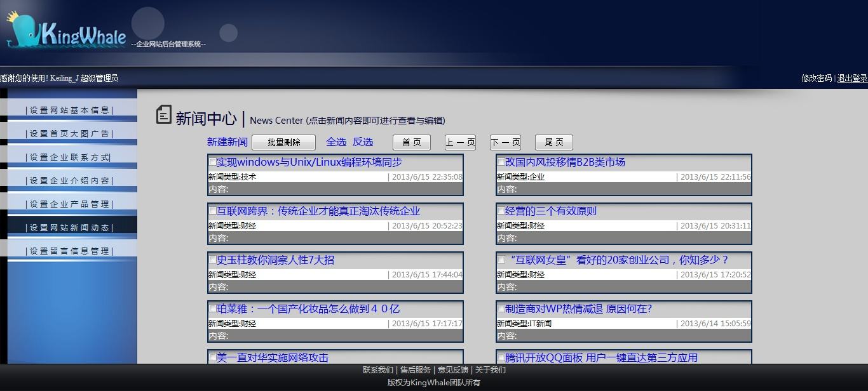Go to first page with 首页 button
Image resolution: width=868 pixels, height=391 pixels.
pos(412,142)
